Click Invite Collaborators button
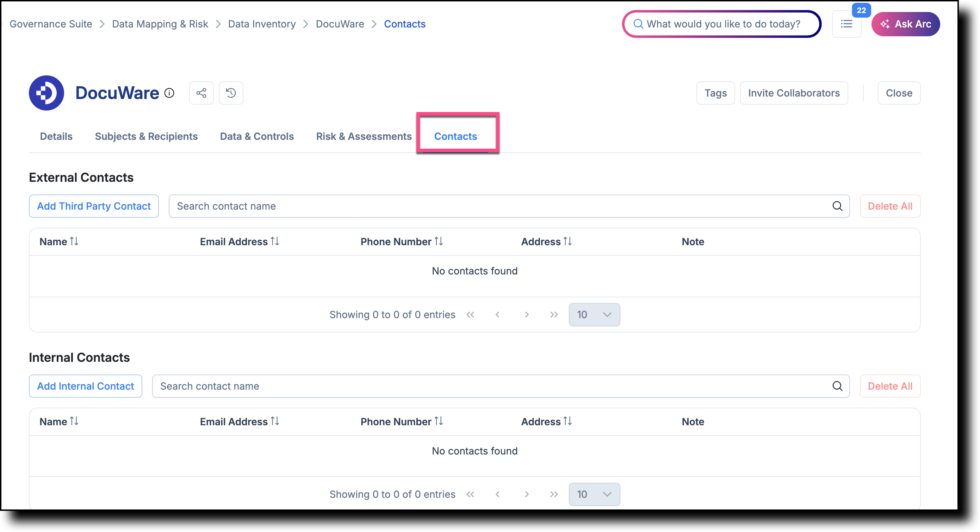980x532 pixels. point(794,93)
